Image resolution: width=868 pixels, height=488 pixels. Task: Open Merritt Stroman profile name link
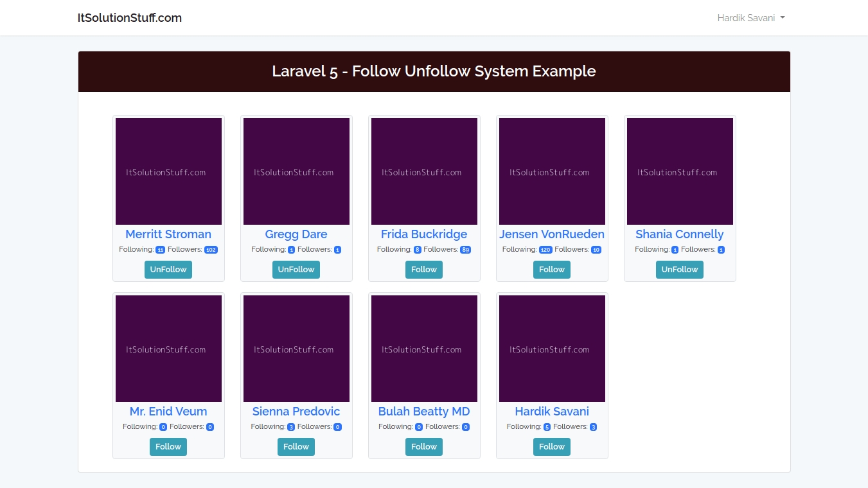168,234
